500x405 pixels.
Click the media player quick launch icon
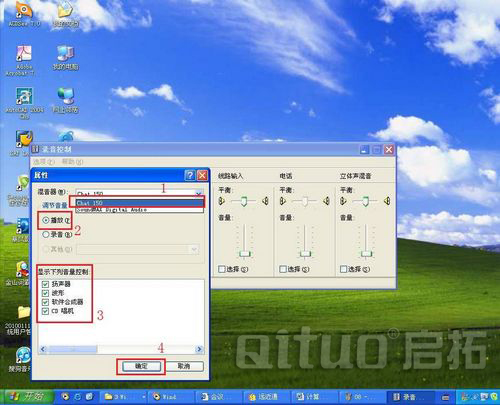tap(65, 397)
